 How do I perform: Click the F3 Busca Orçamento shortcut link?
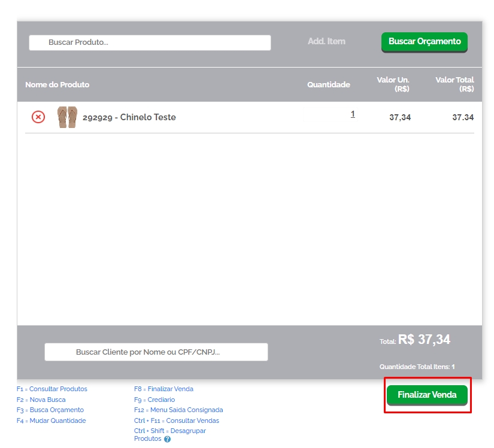50,410
